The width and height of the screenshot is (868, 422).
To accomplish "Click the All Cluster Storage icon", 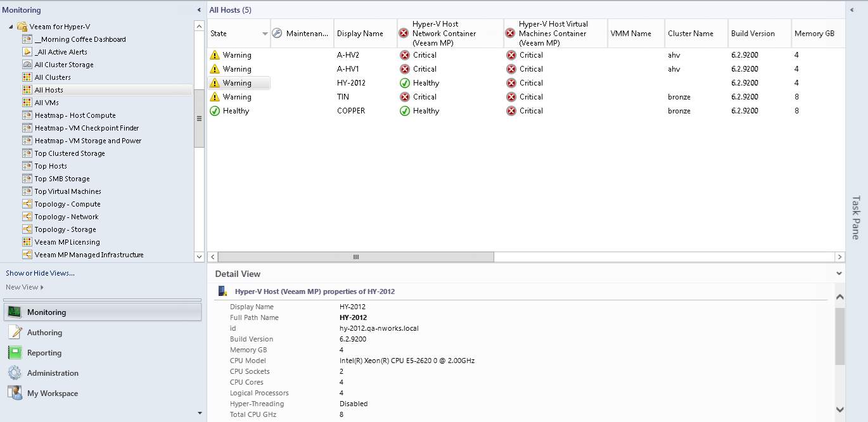I will pyautogui.click(x=27, y=65).
